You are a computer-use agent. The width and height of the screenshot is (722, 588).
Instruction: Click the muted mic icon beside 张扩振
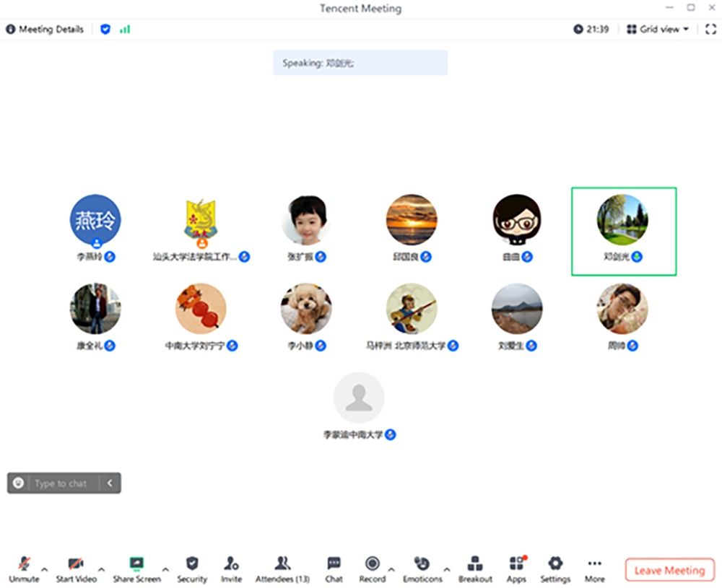321,257
